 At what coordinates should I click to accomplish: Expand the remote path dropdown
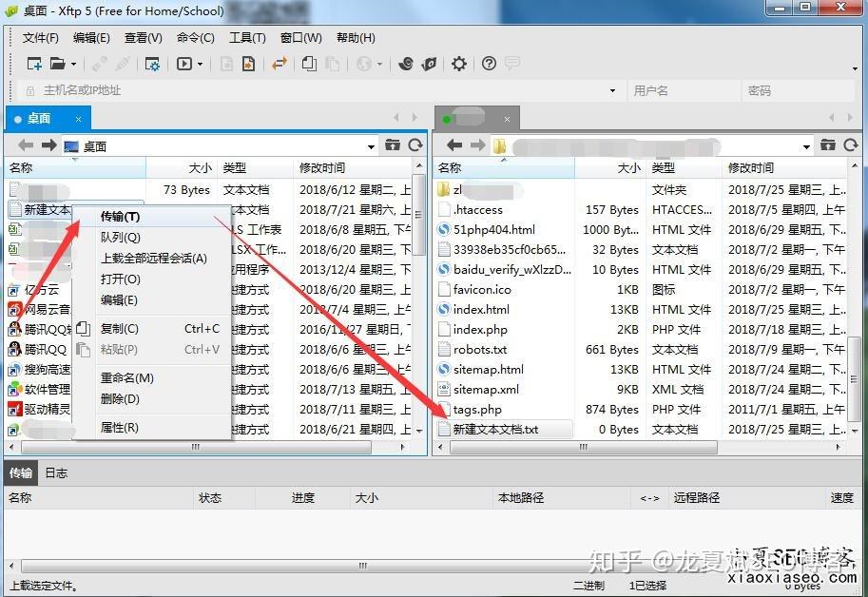tap(806, 146)
